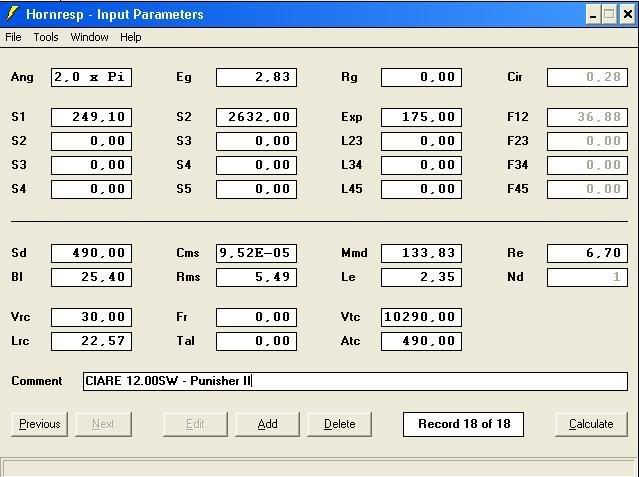The height and width of the screenshot is (477, 639).
Task: Click the Add button
Action: (267, 424)
